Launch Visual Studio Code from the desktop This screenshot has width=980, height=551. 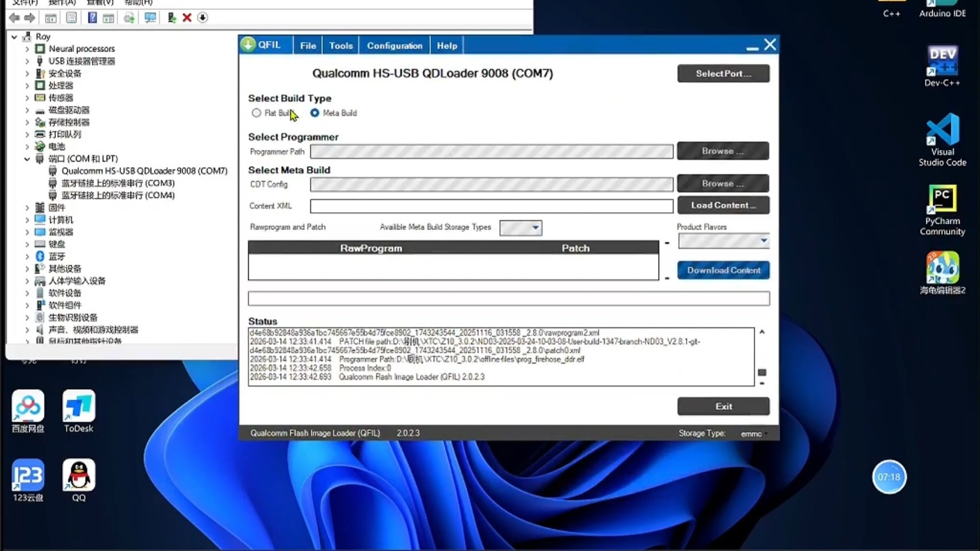coord(942,140)
